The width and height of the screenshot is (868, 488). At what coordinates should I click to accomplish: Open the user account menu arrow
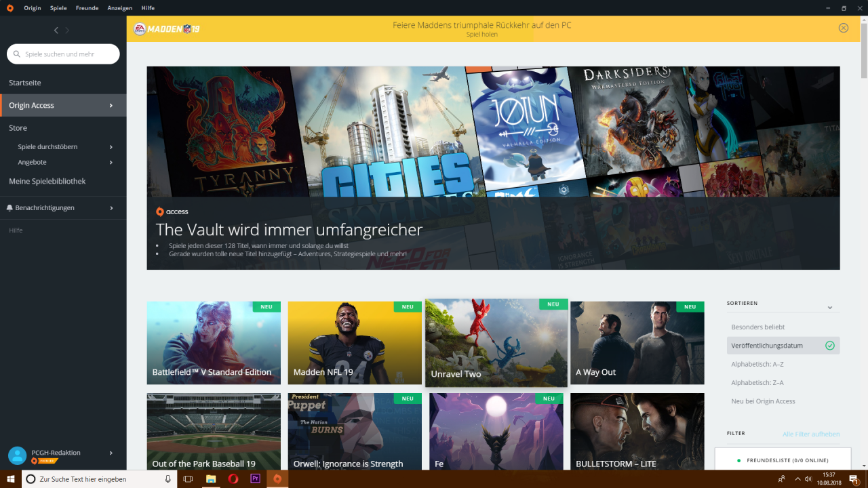point(111,453)
